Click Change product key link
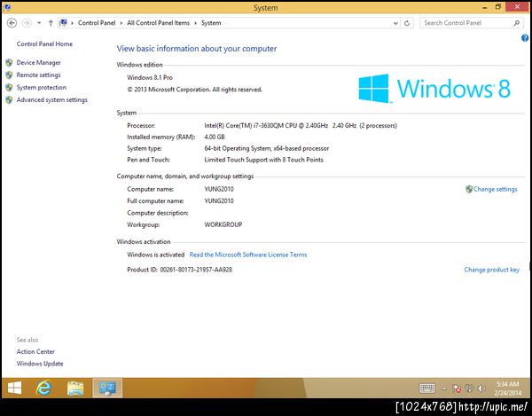 click(x=491, y=270)
